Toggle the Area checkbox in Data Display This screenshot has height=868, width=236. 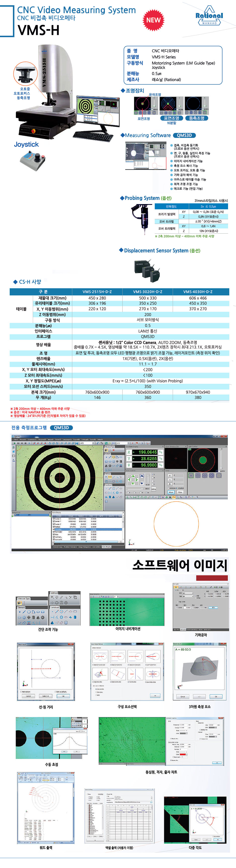[x=53, y=534]
